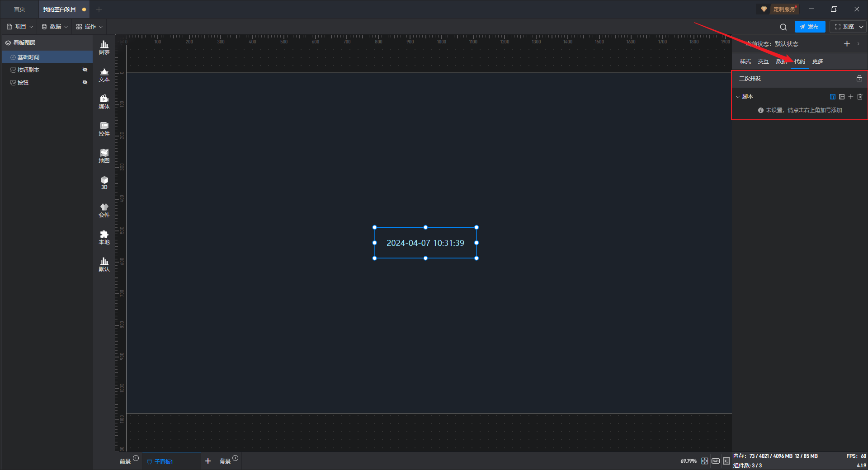Add a new sub-board with plus button
Screen dimensions: 868x470
pos(208,461)
